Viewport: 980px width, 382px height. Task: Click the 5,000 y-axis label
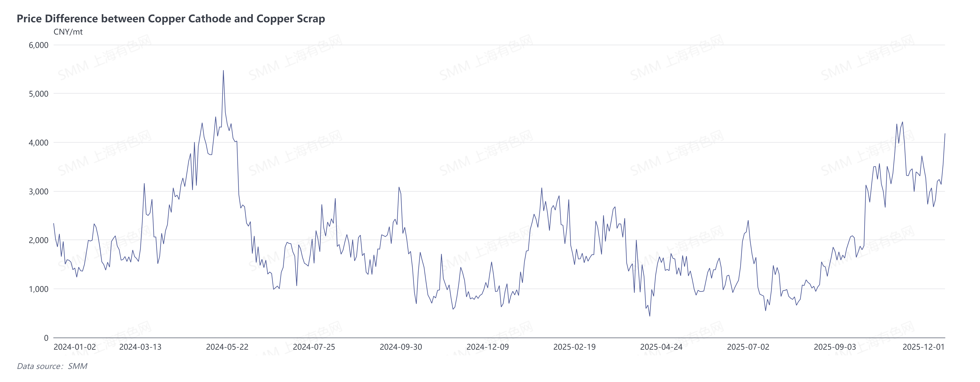tap(39, 94)
